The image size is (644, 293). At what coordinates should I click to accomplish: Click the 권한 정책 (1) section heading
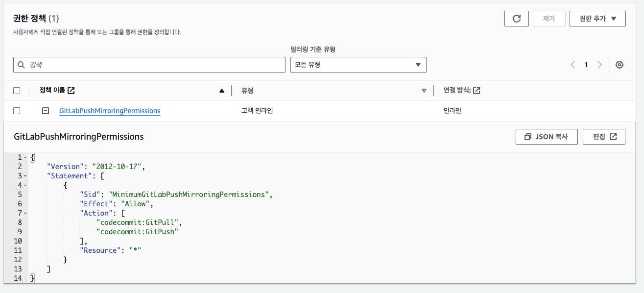36,19
